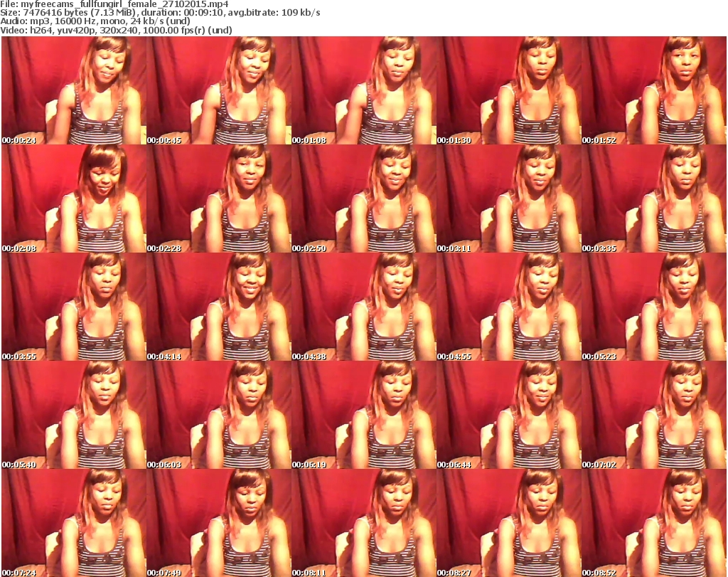Pick the frame stamped 00:04:14
Screen dimensions: 728x577
[x=219, y=307]
